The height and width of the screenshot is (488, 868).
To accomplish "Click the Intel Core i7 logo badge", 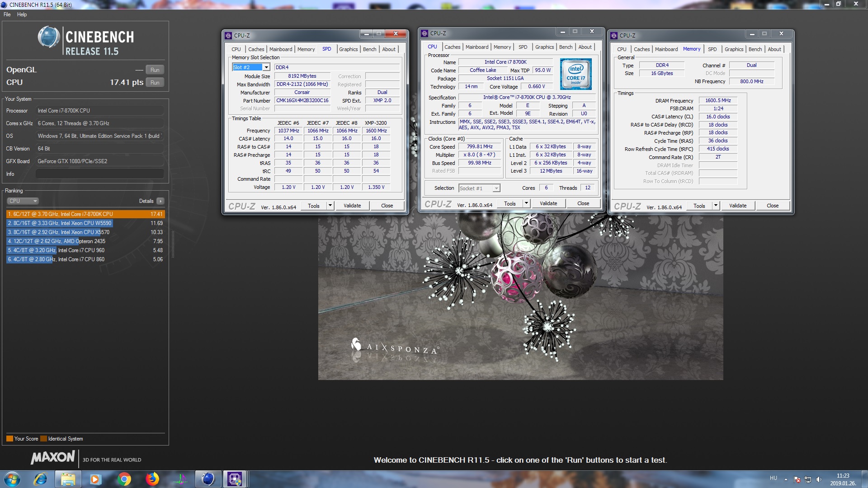I will pos(576,74).
